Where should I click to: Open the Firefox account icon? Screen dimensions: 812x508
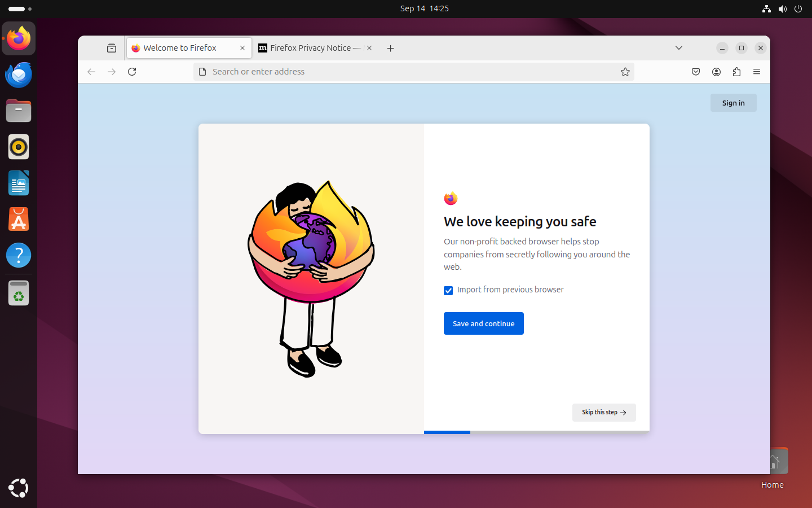716,72
